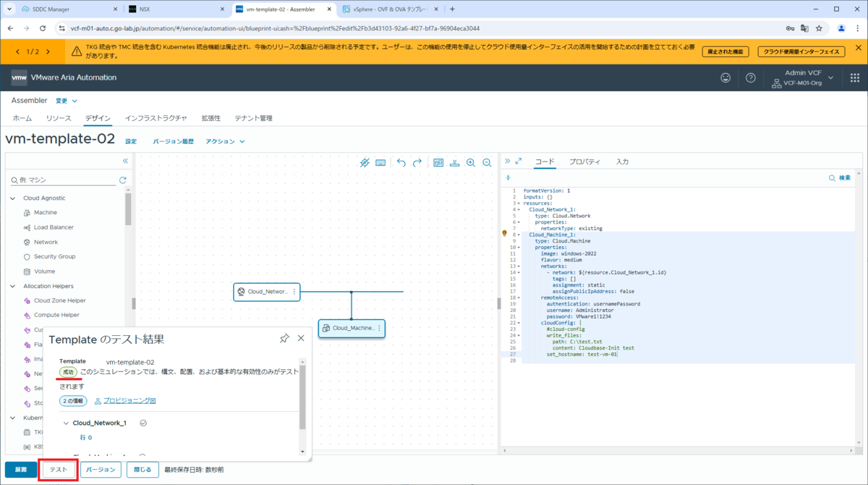Open code search
The height and width of the screenshot is (485, 868).
click(840, 177)
